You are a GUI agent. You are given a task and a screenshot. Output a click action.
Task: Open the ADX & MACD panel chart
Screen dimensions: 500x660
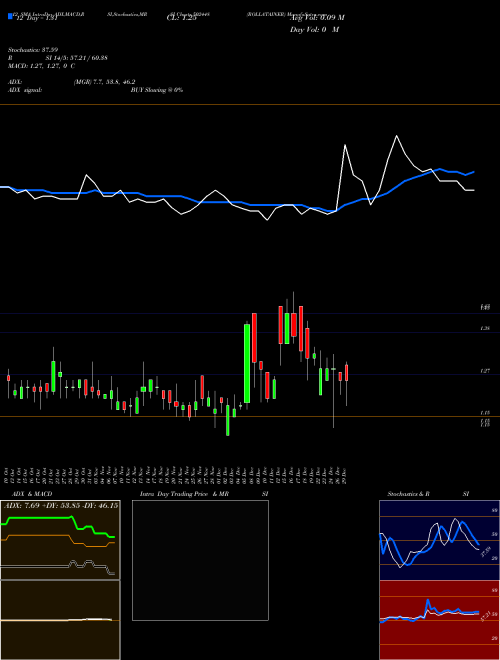[x=60, y=540]
